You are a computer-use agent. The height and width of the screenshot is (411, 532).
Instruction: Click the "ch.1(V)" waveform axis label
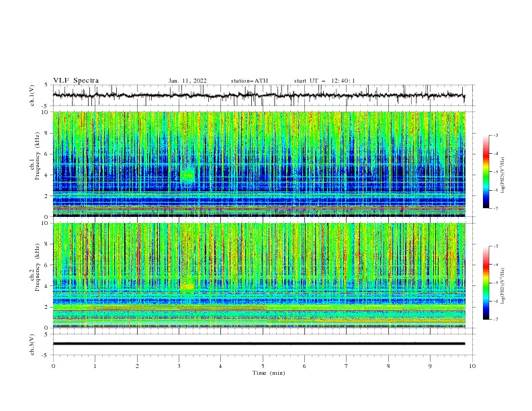pos(32,95)
